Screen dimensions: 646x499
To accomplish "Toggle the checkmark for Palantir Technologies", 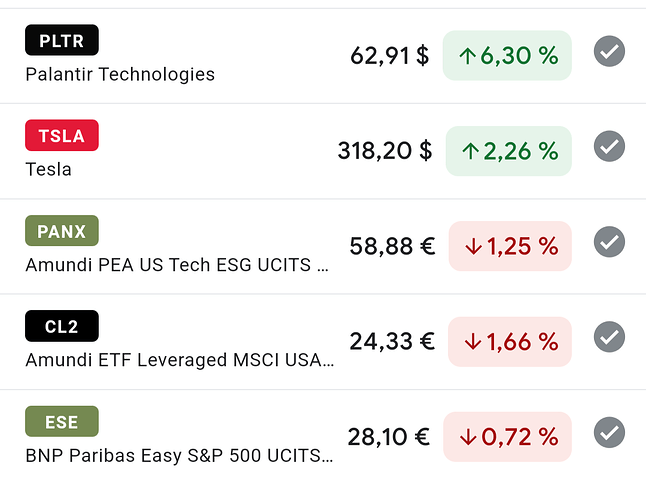I will [x=609, y=51].
